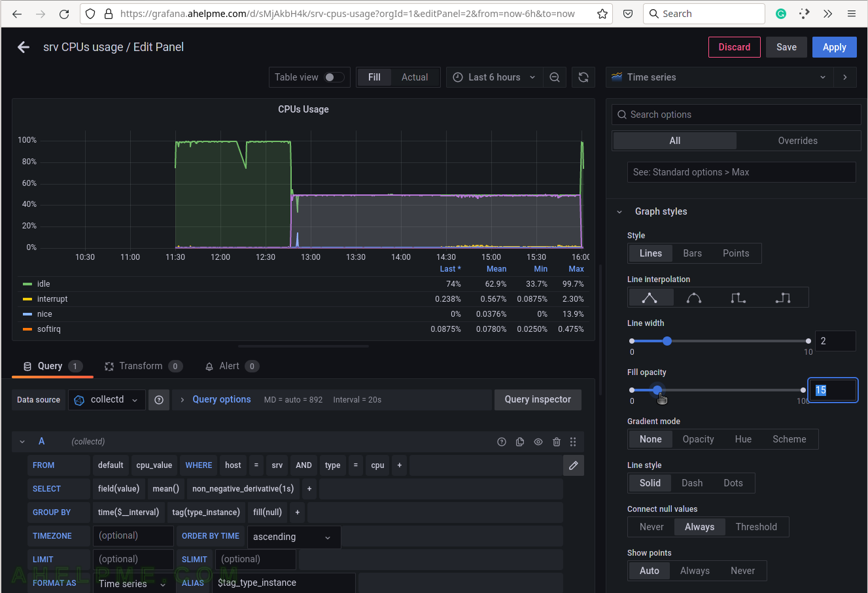The image size is (868, 593).
Task: Set connect null values to Never
Action: click(651, 527)
